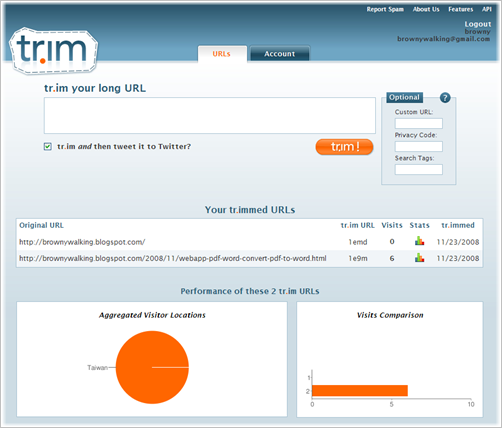Image resolution: width=502 pixels, height=428 pixels.
Task: Switch to the URLs tab
Action: 222,54
